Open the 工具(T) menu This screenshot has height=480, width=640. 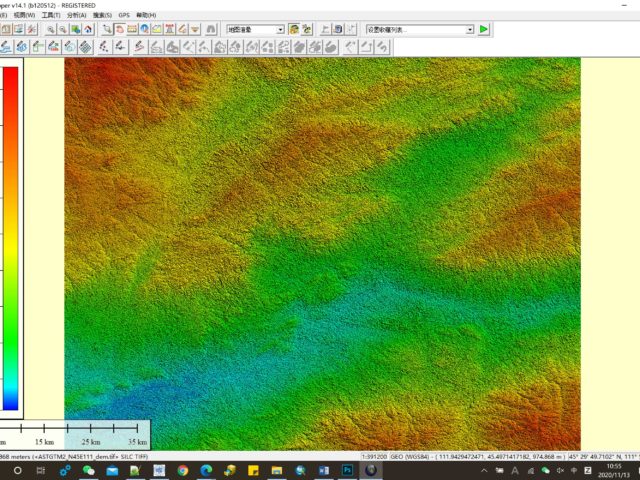click(51, 15)
